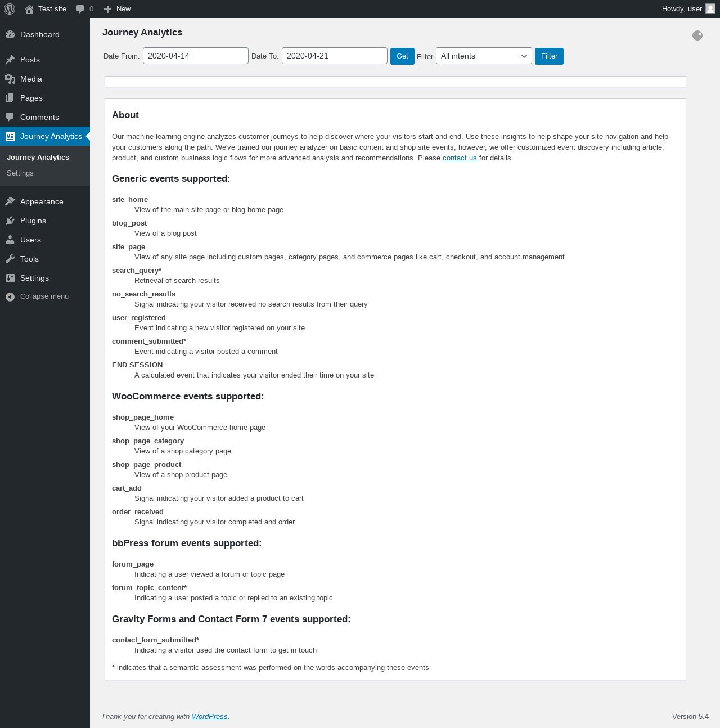Open the Howdy, user account menu
The image size is (720, 728).
point(688,9)
